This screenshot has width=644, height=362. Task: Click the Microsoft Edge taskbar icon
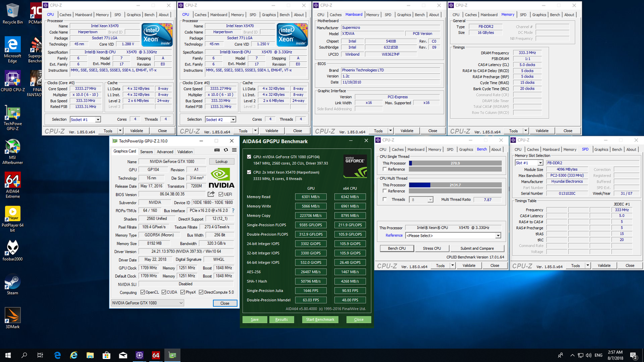[x=57, y=354]
